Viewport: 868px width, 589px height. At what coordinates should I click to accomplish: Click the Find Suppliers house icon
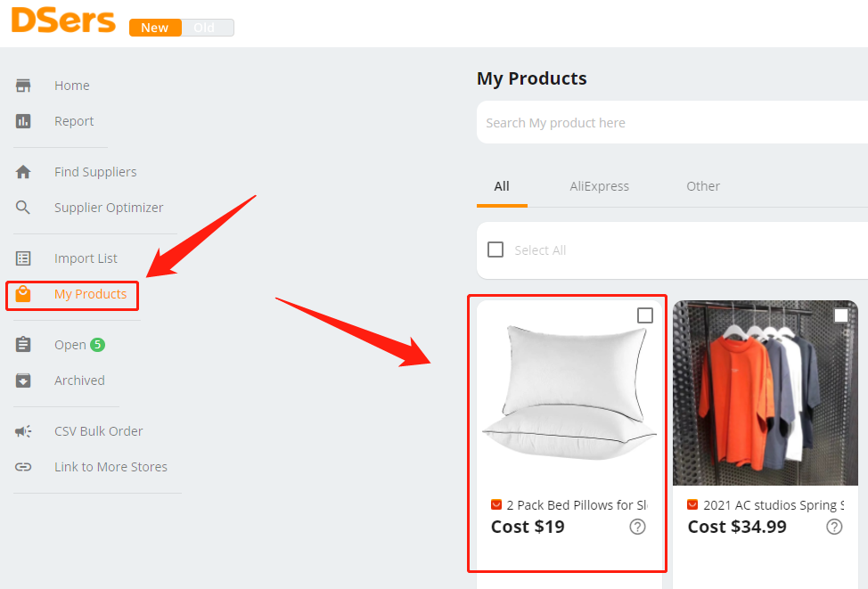(23, 172)
